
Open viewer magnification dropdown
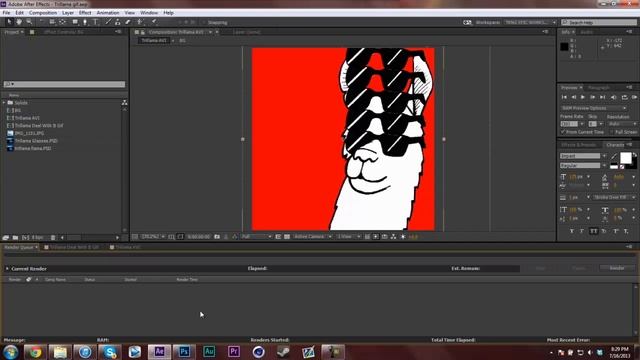[x=153, y=237]
